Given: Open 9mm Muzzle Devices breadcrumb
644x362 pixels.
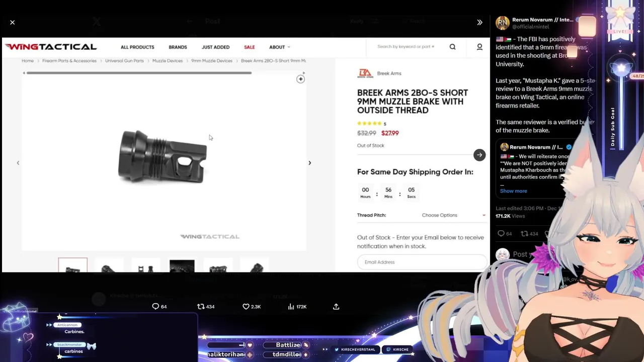Looking at the screenshot, I should (x=212, y=61).
